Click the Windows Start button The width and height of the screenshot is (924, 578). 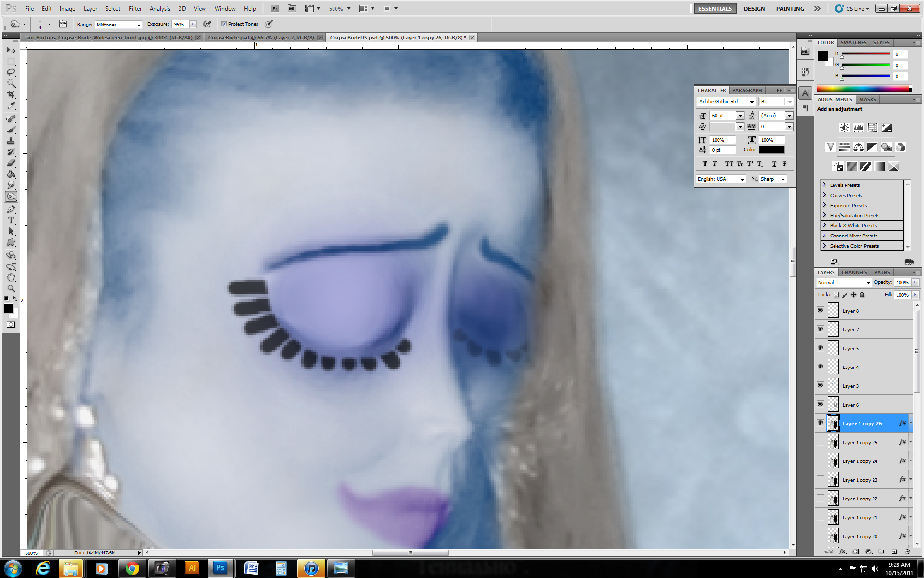[13, 569]
